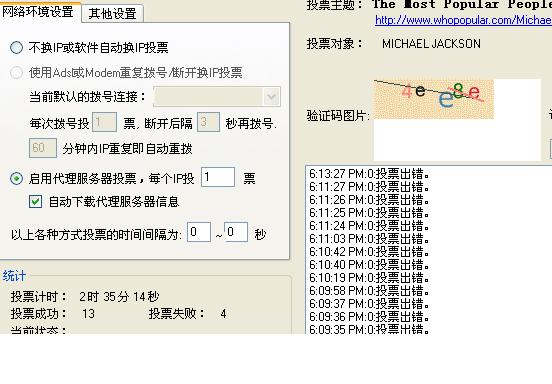The width and height of the screenshot is (552, 384).
Task: Click the minimum interval seconds field
Action: coord(199,232)
